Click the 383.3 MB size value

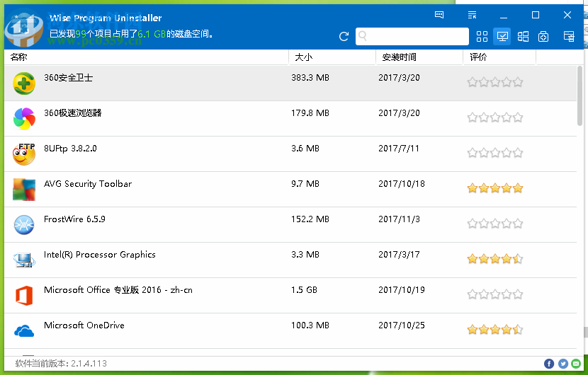click(x=310, y=78)
